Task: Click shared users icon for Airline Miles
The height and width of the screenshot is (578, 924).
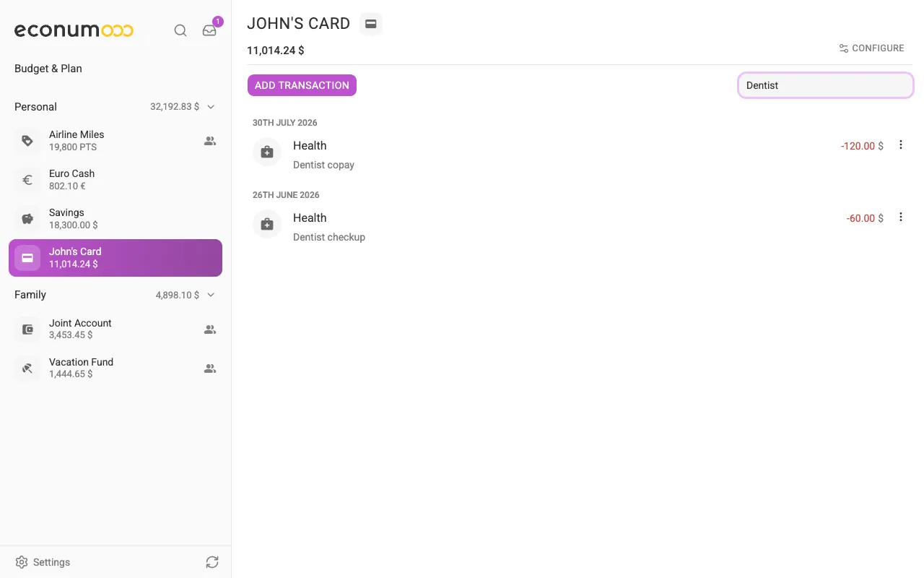Action: point(210,141)
